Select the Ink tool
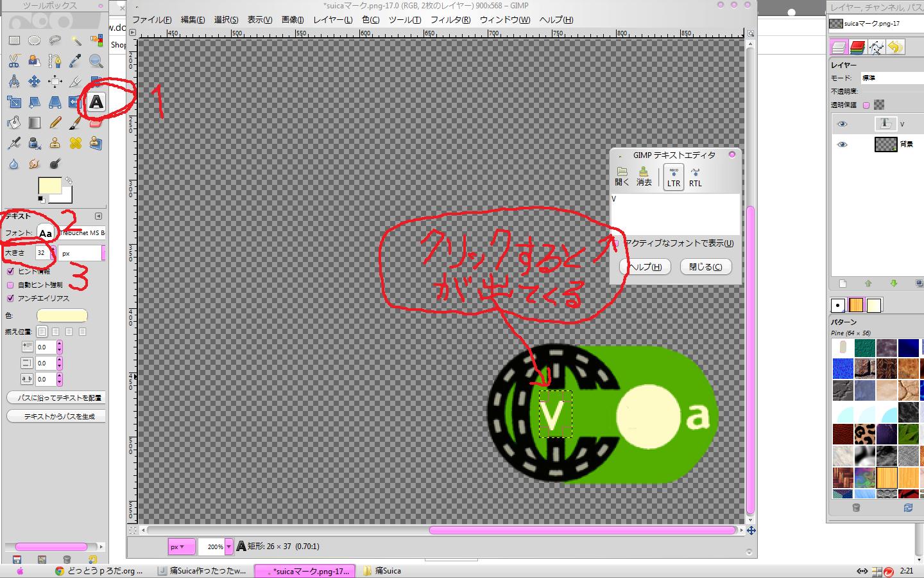The height and width of the screenshot is (578, 924). coord(35,143)
